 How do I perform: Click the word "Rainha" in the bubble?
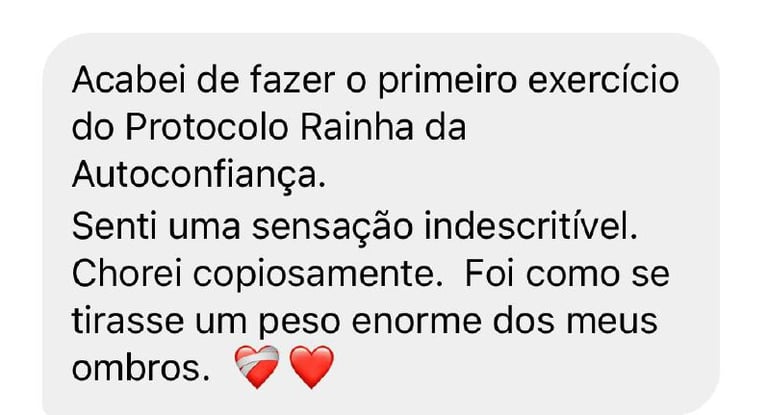[x=357, y=128]
